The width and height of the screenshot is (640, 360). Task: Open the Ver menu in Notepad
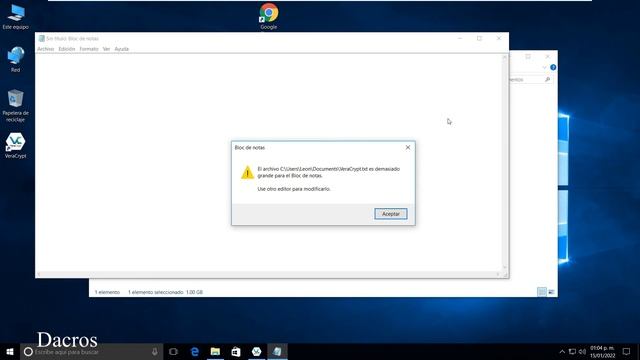pyautogui.click(x=106, y=49)
